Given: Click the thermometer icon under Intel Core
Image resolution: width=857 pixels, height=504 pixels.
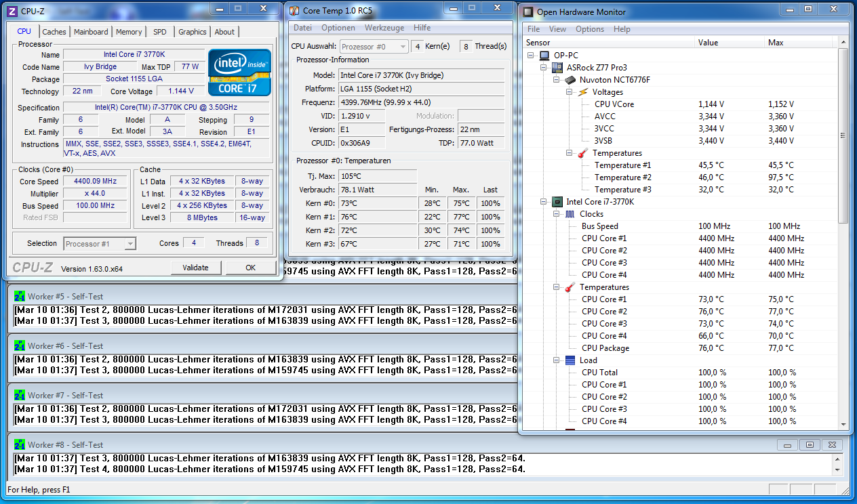Looking at the screenshot, I should (570, 287).
